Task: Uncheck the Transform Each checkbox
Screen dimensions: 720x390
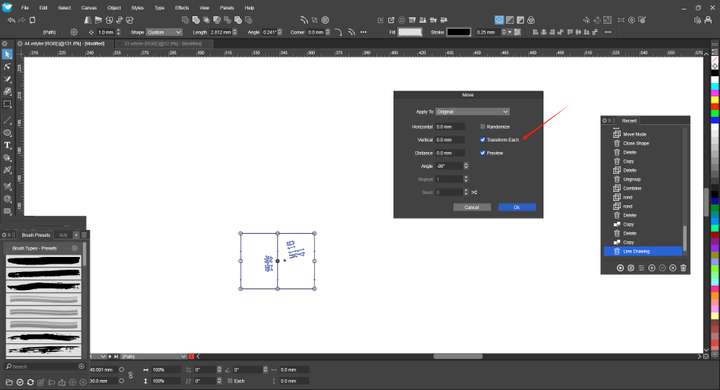Action: point(483,139)
